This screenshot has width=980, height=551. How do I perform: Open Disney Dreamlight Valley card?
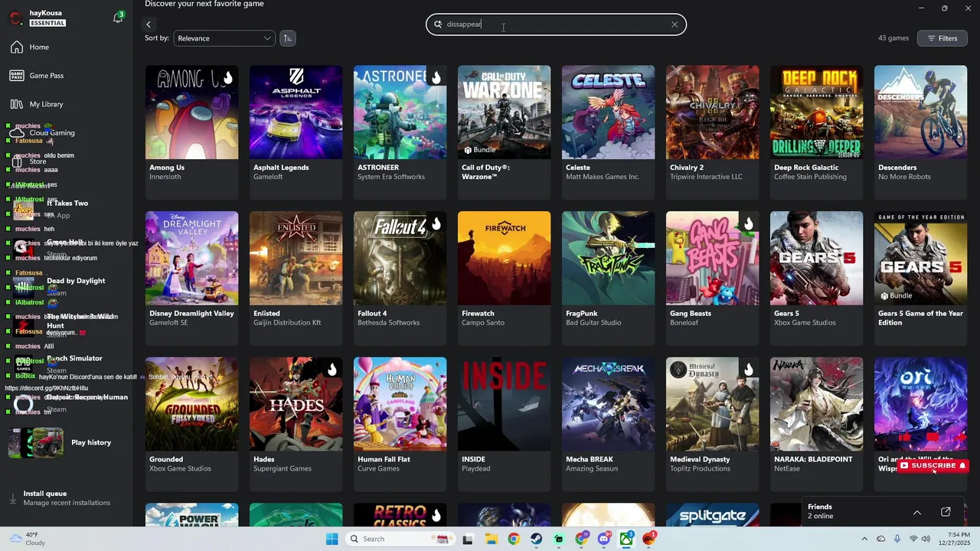click(191, 278)
